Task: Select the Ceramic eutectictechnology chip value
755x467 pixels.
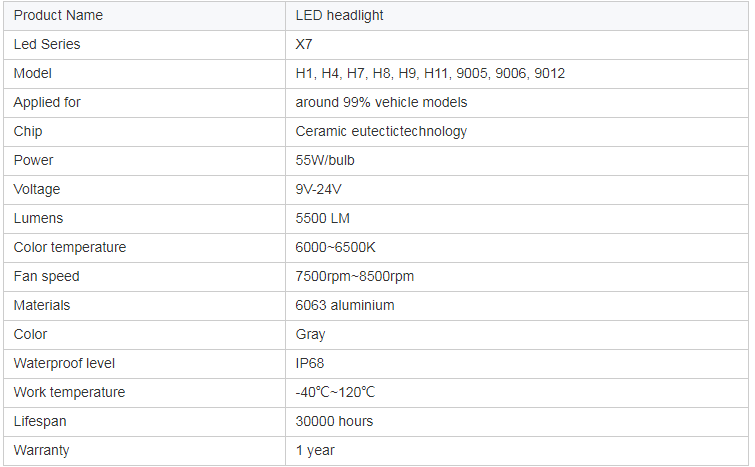Action: pyautogui.click(x=381, y=131)
